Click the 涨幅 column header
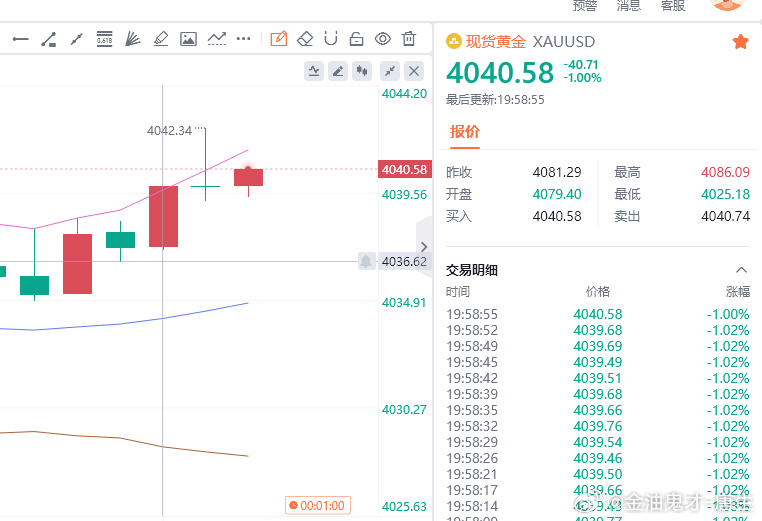 (738, 292)
